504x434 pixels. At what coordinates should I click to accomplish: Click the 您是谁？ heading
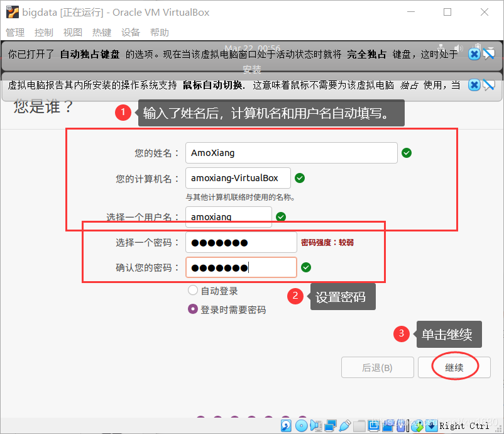tap(43, 107)
